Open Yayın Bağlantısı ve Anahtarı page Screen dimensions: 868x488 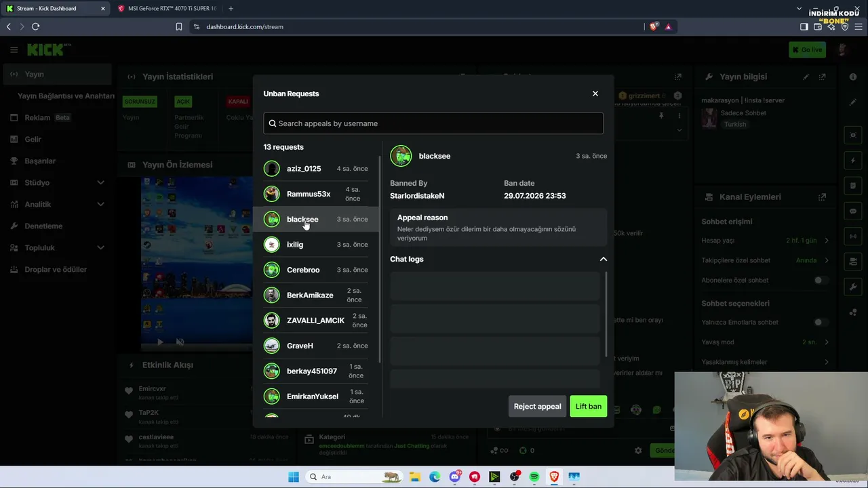pos(66,96)
